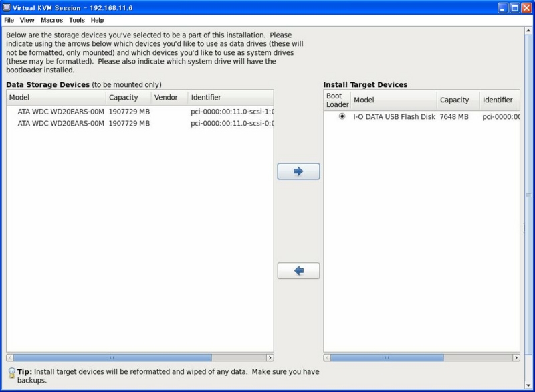Click the Model header in Install Target Devices
Screen dimensions: 535x392
click(x=394, y=100)
